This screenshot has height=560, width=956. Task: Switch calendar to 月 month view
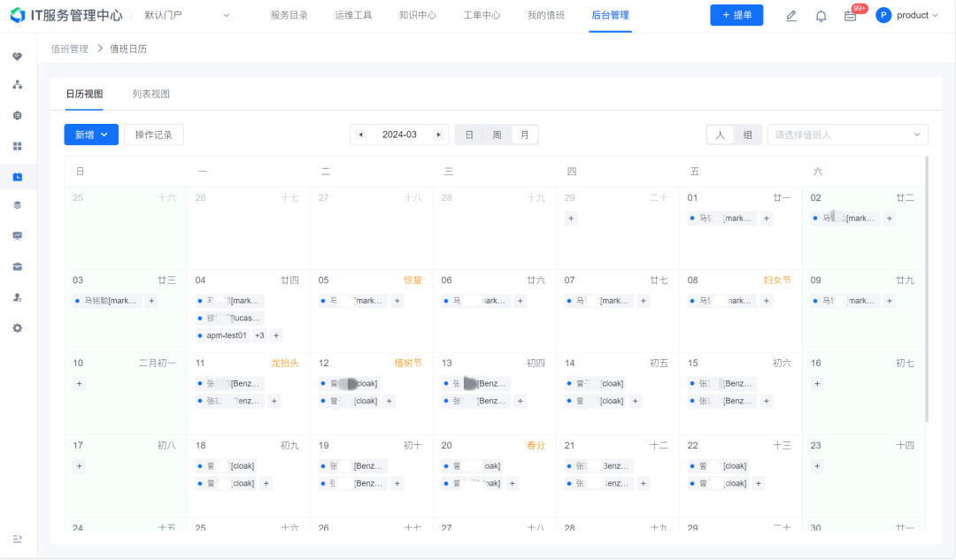point(524,134)
